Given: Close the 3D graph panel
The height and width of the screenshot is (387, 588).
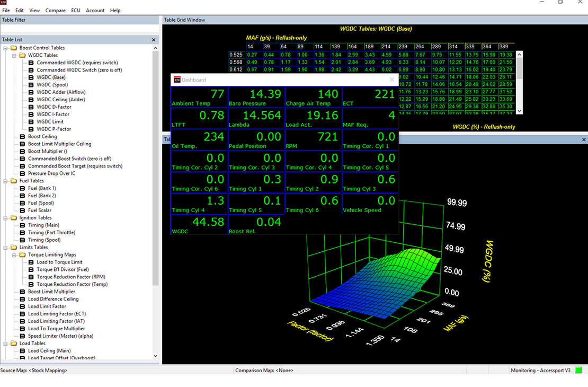Looking at the screenshot, I should coord(584,139).
